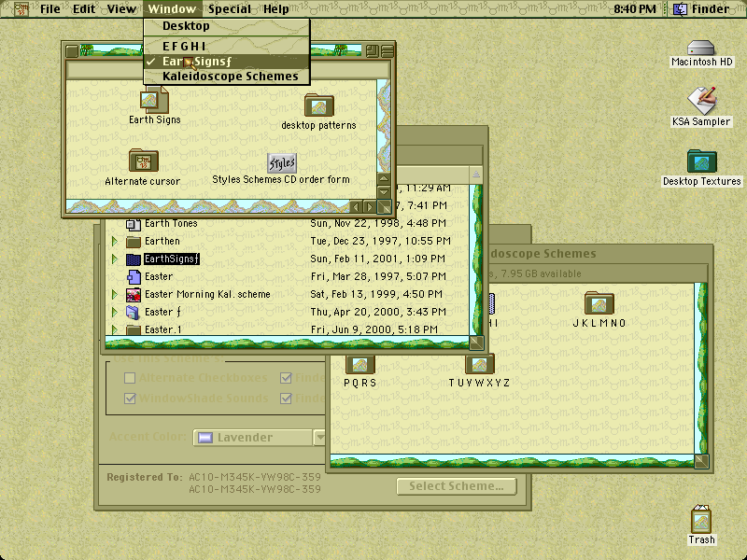The image size is (747, 560).
Task: Click the highlighted EarthSignsƒ folder icon in list
Action: click(x=133, y=259)
